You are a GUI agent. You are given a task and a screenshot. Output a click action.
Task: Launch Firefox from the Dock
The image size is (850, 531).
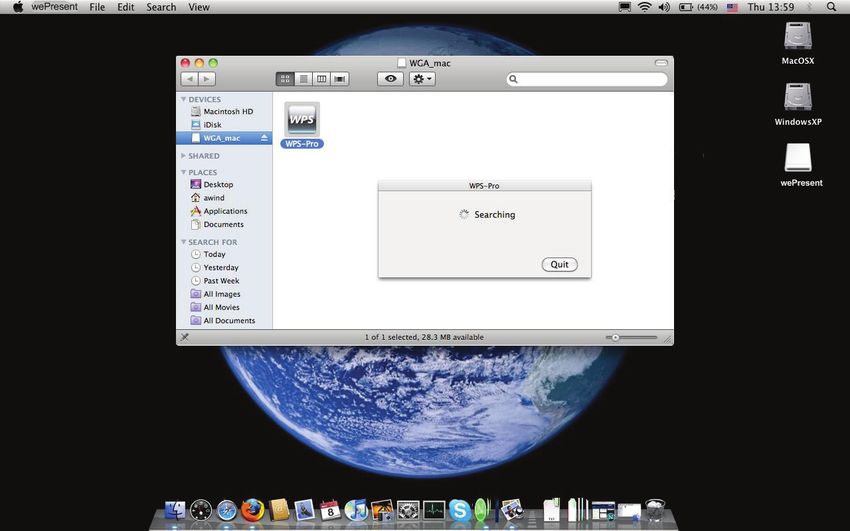point(253,510)
